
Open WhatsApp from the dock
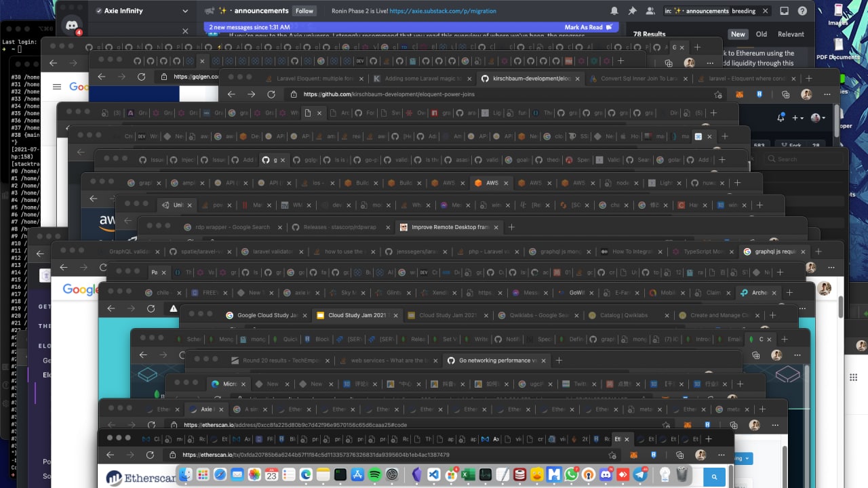572,475
